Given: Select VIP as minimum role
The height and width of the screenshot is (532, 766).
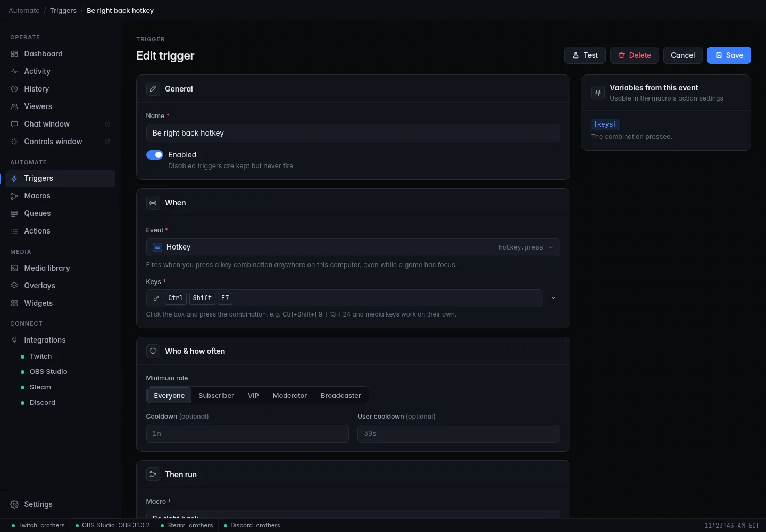Looking at the screenshot, I should (253, 395).
